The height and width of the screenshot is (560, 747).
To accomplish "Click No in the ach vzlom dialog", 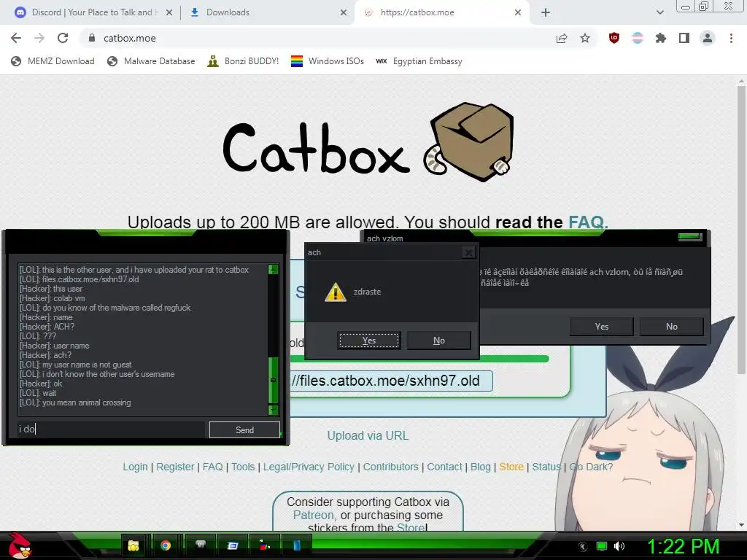I will [671, 327].
